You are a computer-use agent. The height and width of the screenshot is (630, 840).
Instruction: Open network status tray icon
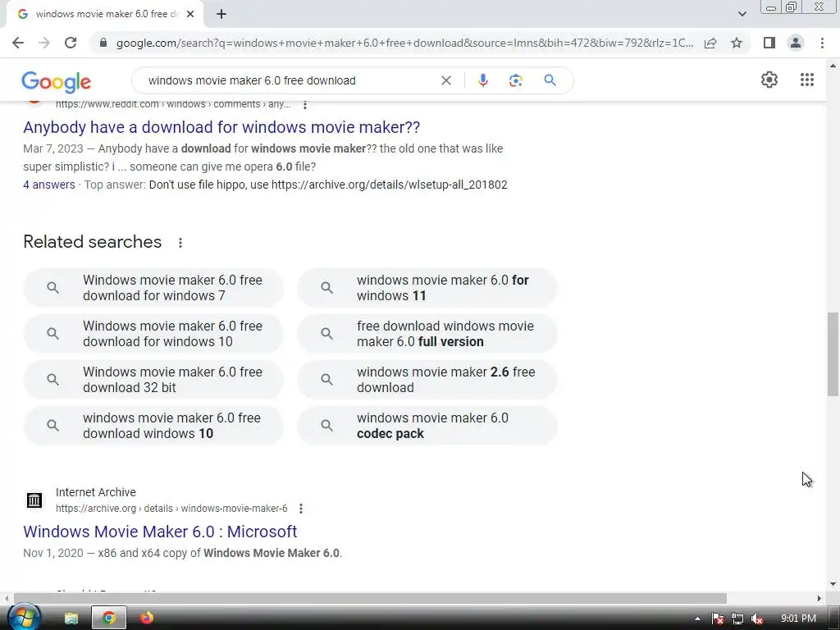click(737, 619)
